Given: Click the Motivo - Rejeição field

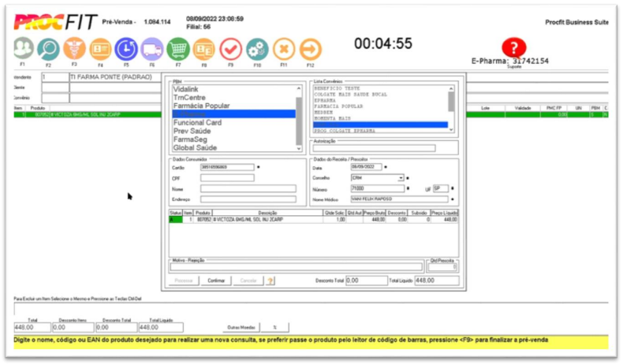Looking at the screenshot, I should click(x=297, y=267).
